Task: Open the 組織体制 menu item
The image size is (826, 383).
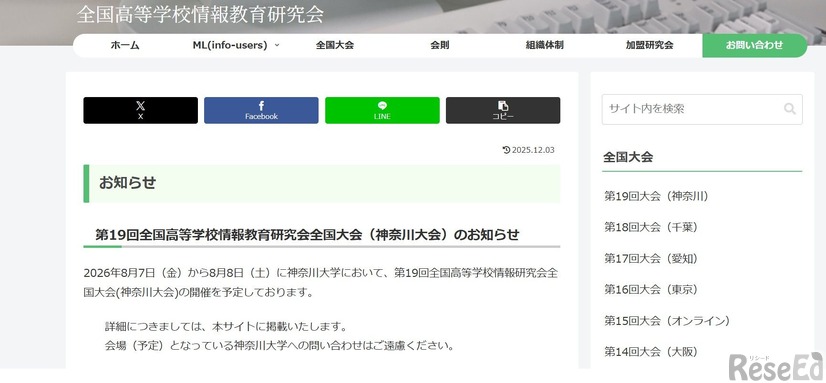Action: point(545,45)
